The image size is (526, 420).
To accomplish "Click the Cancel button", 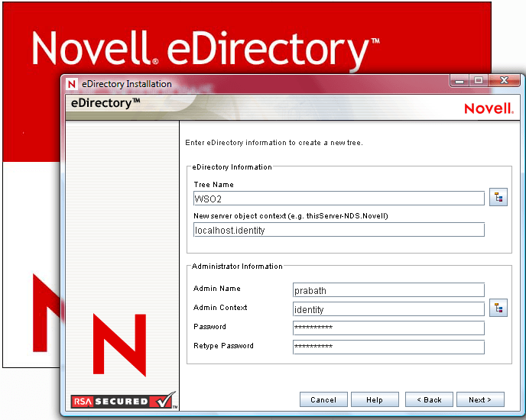I will (x=323, y=399).
